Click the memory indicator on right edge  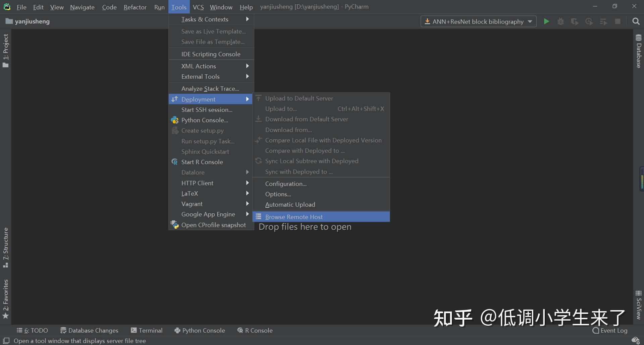[641, 179]
